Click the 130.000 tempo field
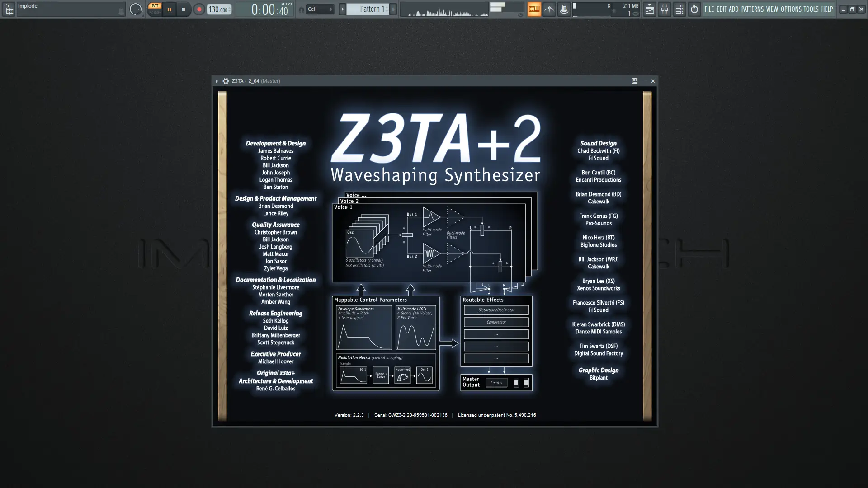Screen dimensions: 868x488 pos(218,9)
